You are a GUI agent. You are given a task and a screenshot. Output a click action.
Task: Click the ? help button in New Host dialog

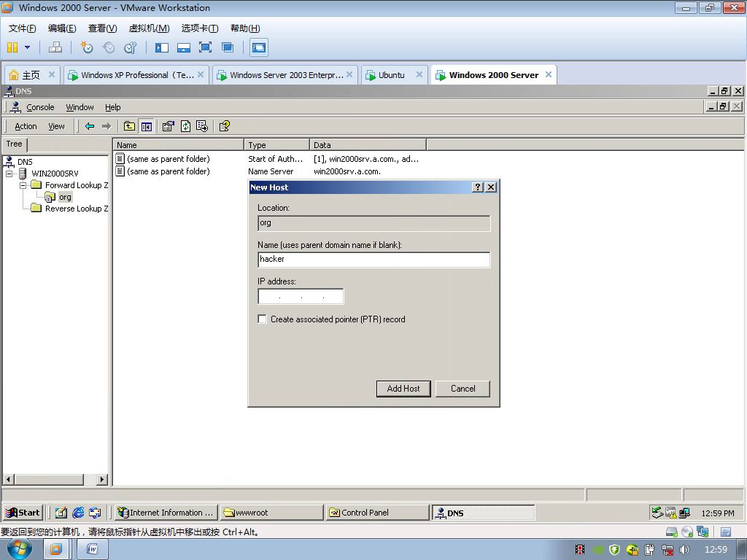tap(478, 187)
